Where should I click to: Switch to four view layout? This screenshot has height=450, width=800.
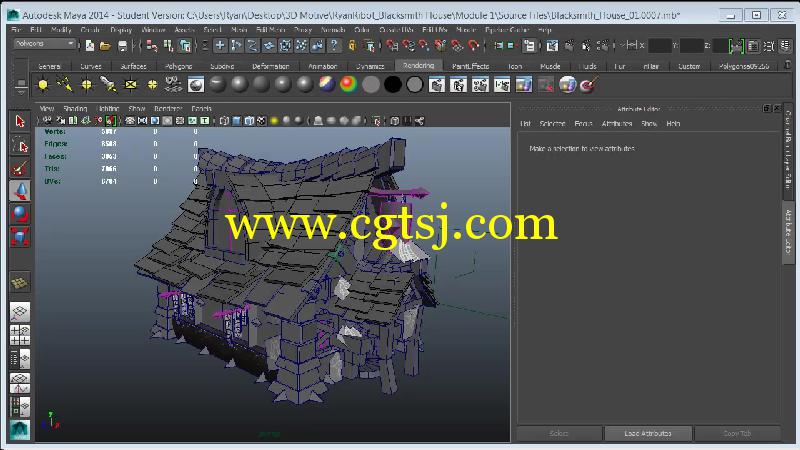(x=20, y=335)
